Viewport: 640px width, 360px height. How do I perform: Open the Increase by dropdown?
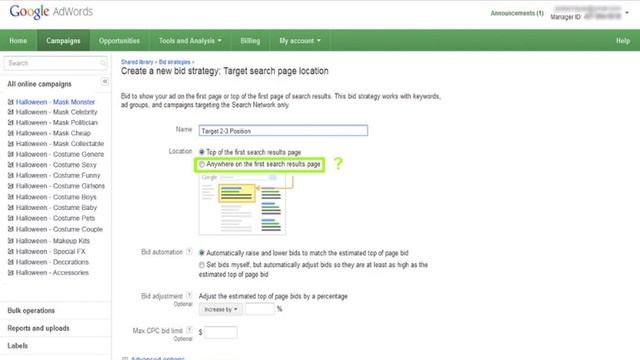[x=220, y=309]
